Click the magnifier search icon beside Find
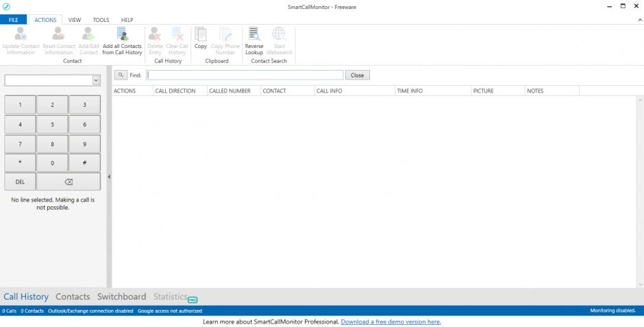This screenshot has height=327, width=644. coord(121,75)
